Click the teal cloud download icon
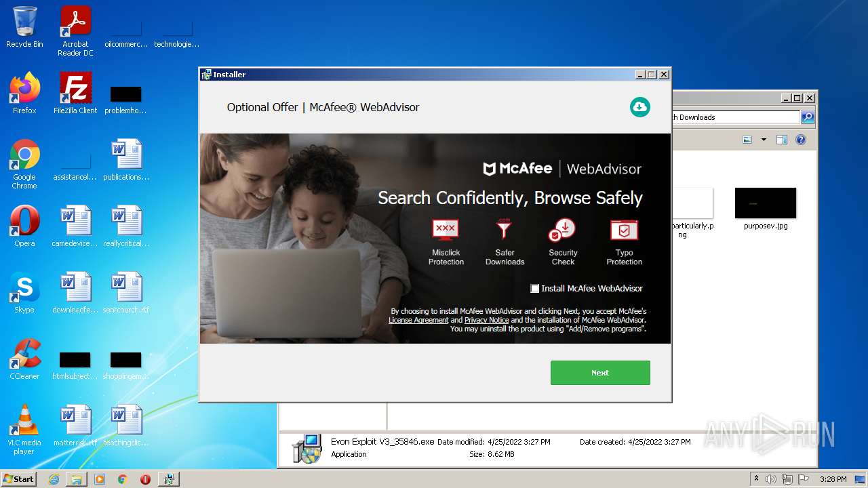Image resolution: width=868 pixels, height=488 pixels. (639, 106)
